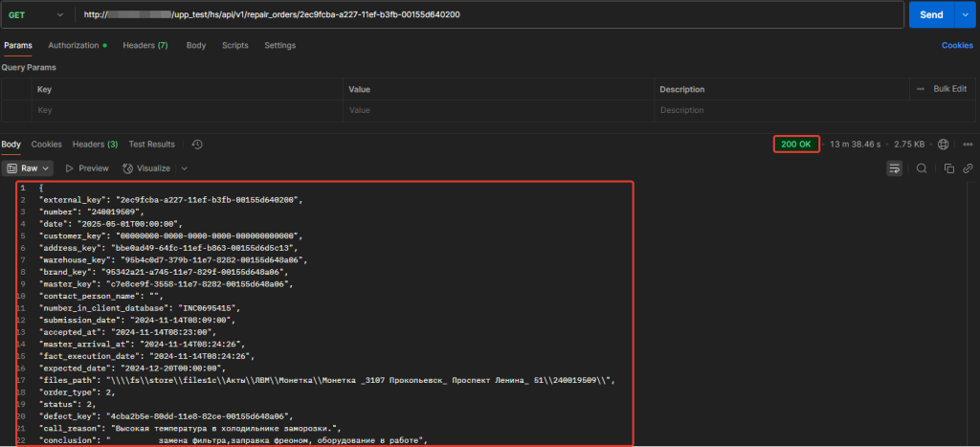This screenshot has width=980, height=447.
Task: Click the link icon in response toolbar
Action: click(968, 168)
